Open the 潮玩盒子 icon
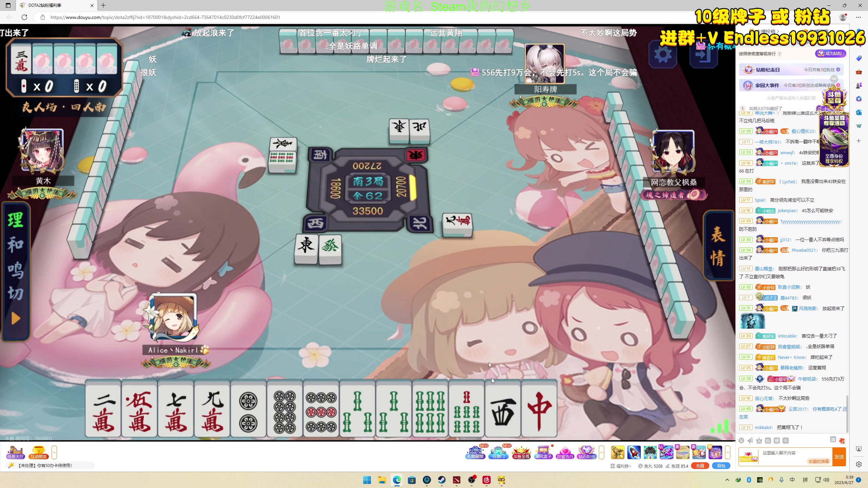The width and height of the screenshot is (868, 488). (x=543, y=452)
